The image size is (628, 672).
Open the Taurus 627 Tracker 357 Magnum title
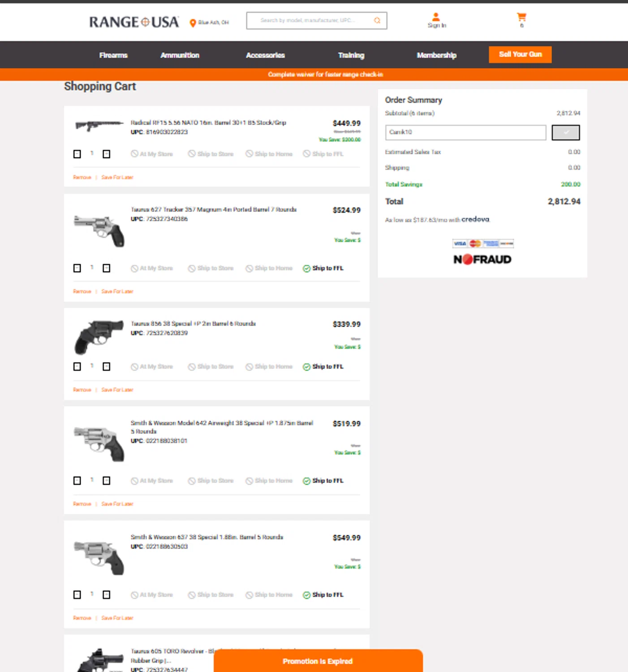point(214,210)
